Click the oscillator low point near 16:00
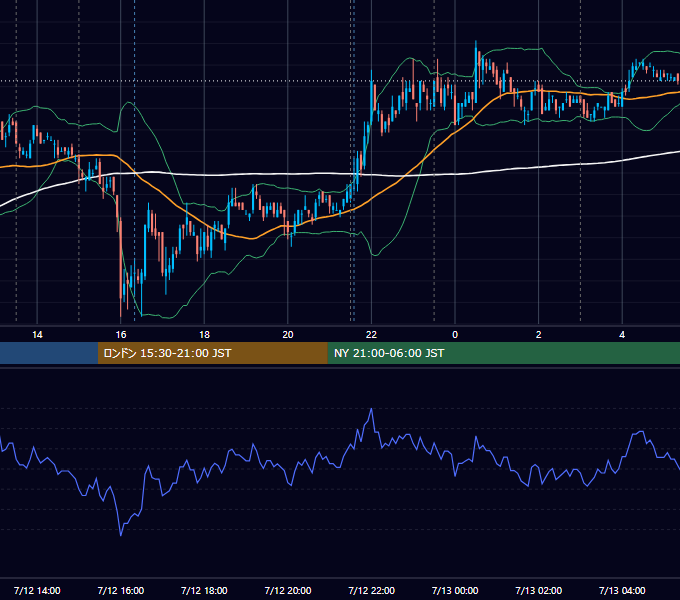The height and width of the screenshot is (600, 680). [x=121, y=535]
